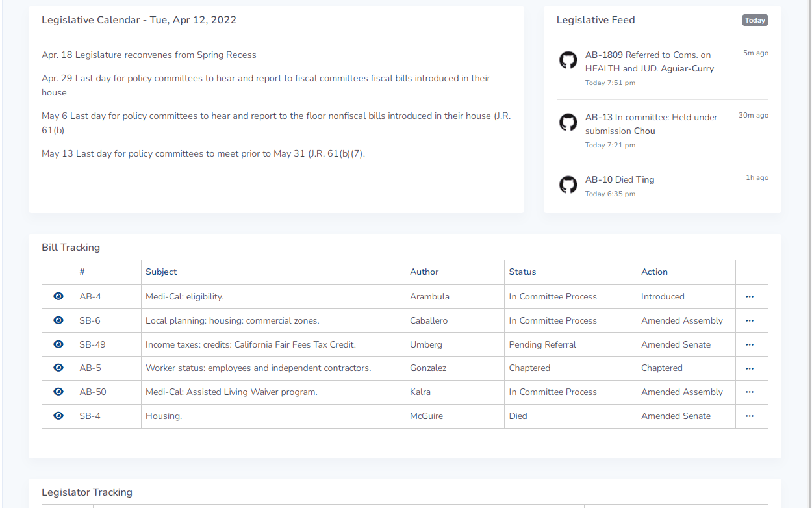812x508 pixels.
Task: Click the Today badge in Legislative Feed
Action: tap(754, 20)
